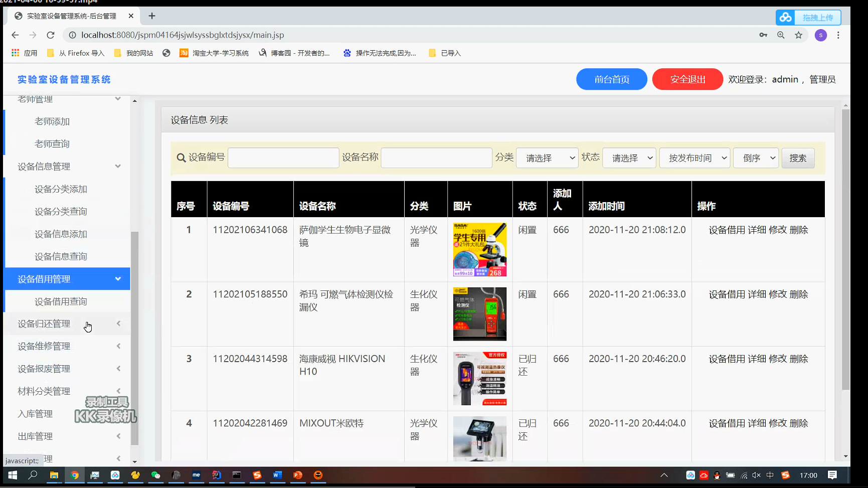Click the saved password key icon in address bar
Viewport: 868px width, 488px height.
point(763,35)
